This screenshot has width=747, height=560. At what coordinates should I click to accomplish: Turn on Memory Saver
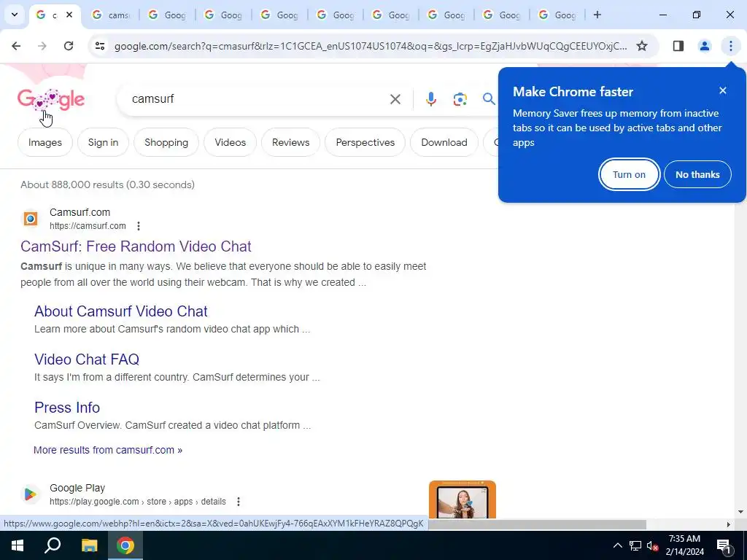coord(629,174)
